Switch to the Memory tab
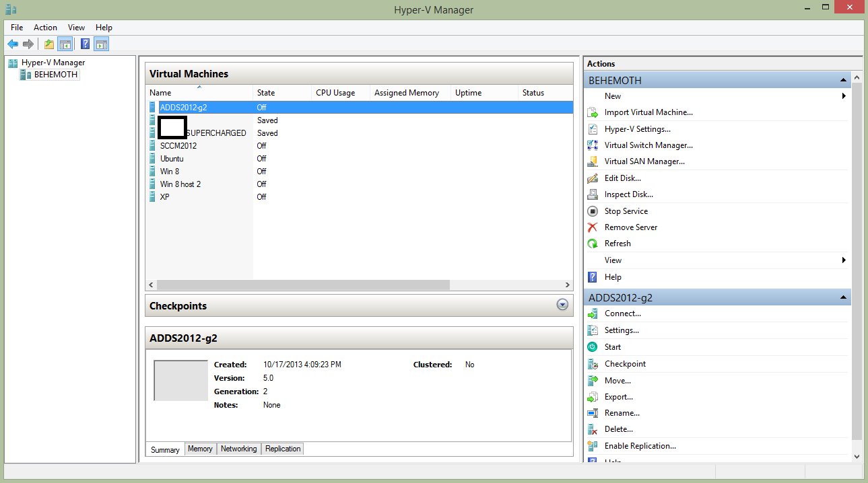Viewport: 868px width, 483px height. 200,449
